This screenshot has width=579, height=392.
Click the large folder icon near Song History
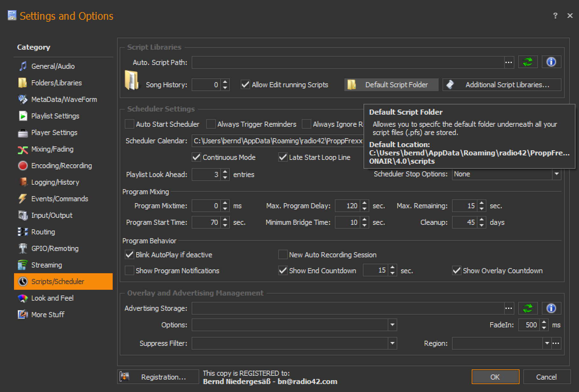131,80
